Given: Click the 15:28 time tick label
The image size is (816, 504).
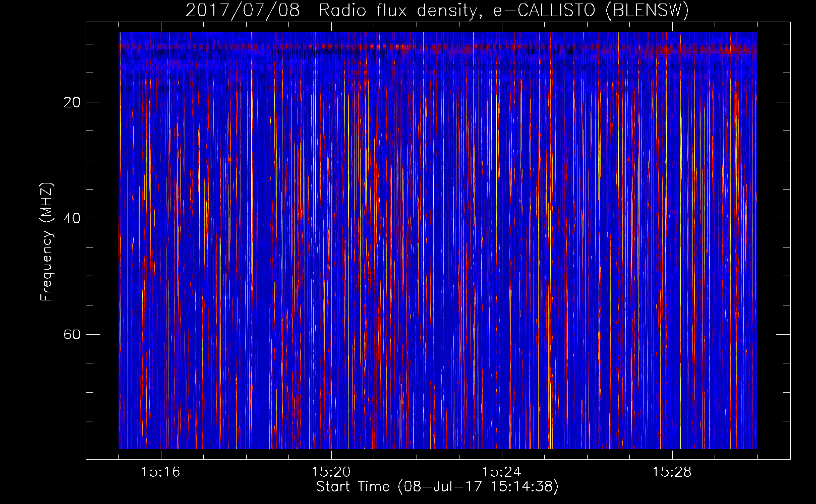Looking at the screenshot, I should [x=672, y=472].
